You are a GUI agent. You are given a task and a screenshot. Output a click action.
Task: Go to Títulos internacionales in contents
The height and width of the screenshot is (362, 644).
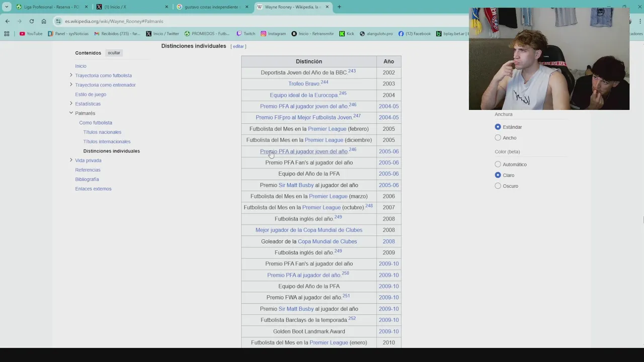click(107, 142)
